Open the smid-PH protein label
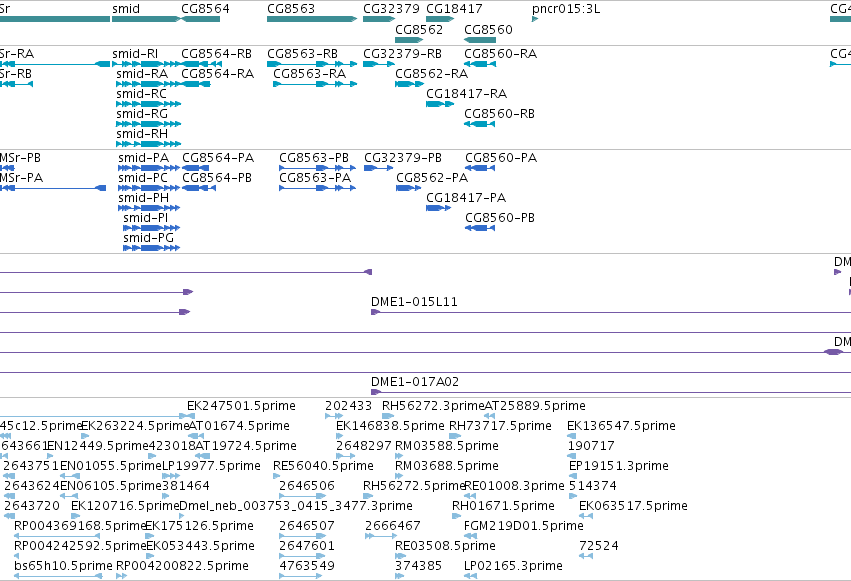This screenshot has height=581, width=851. tap(144, 198)
